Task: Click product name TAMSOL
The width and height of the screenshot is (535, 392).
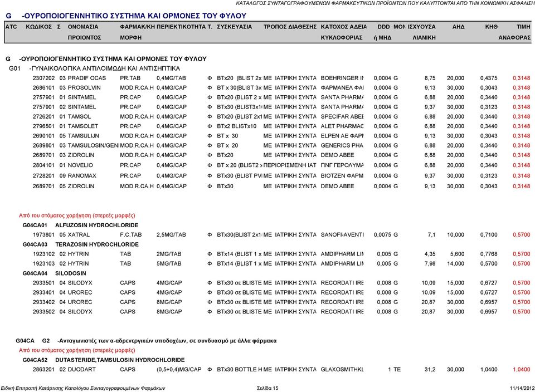Action: (80, 116)
